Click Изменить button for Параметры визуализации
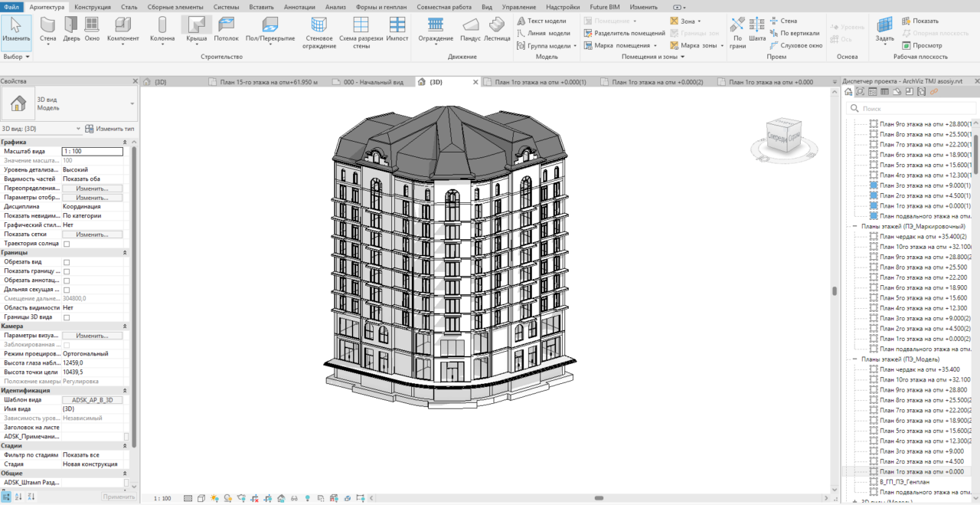This screenshot has height=505, width=980. click(x=92, y=336)
